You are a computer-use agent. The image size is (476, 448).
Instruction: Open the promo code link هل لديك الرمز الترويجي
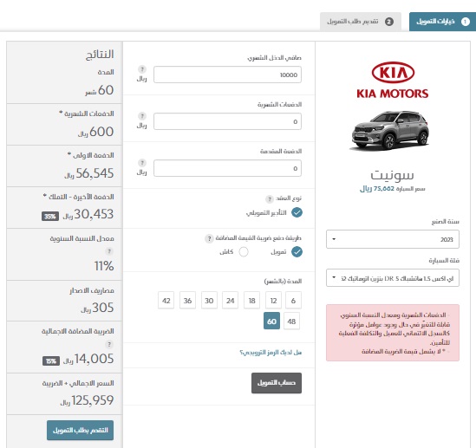(271, 353)
